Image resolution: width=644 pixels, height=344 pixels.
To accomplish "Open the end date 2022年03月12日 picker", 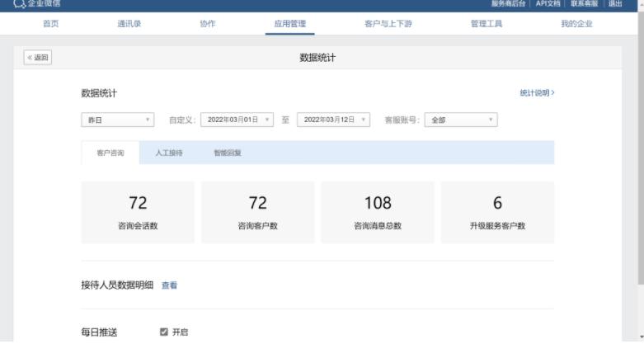I will (333, 120).
